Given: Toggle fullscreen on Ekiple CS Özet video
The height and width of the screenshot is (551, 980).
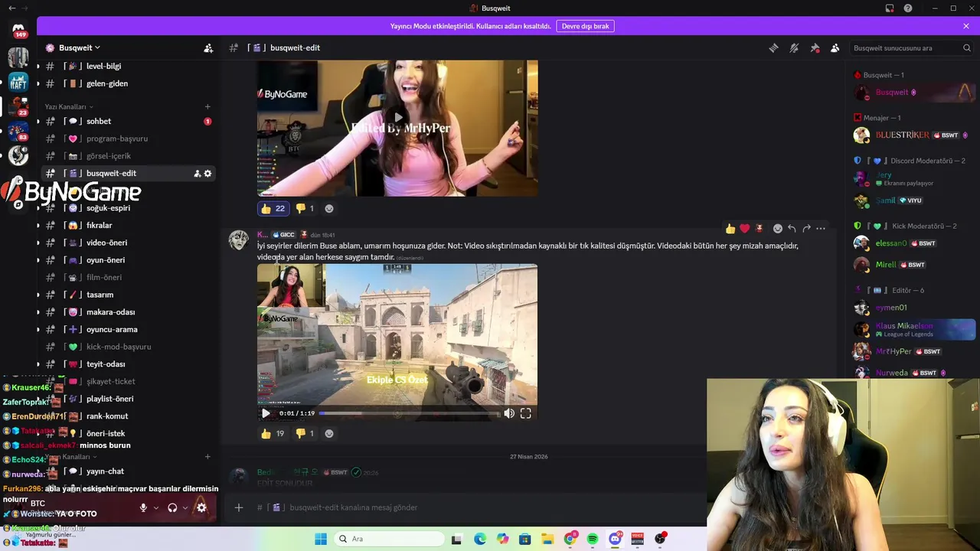Looking at the screenshot, I should click(x=526, y=413).
